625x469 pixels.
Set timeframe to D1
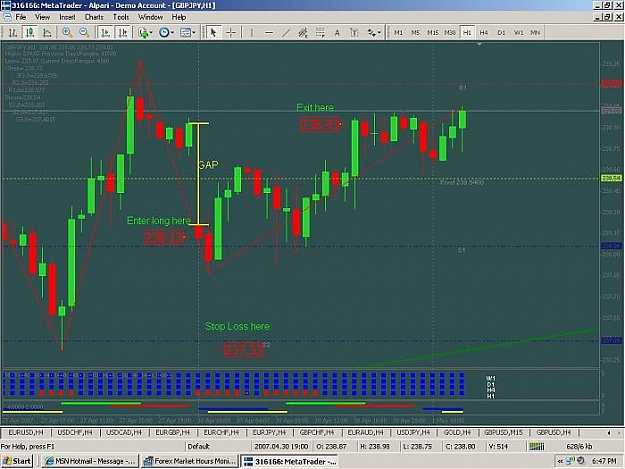[501, 33]
